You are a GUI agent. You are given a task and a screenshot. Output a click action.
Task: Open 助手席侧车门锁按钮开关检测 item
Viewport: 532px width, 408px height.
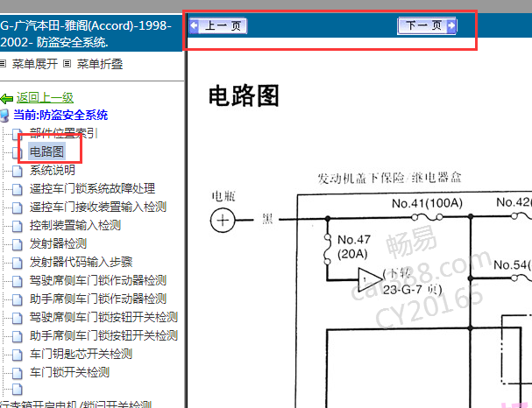[103, 335]
